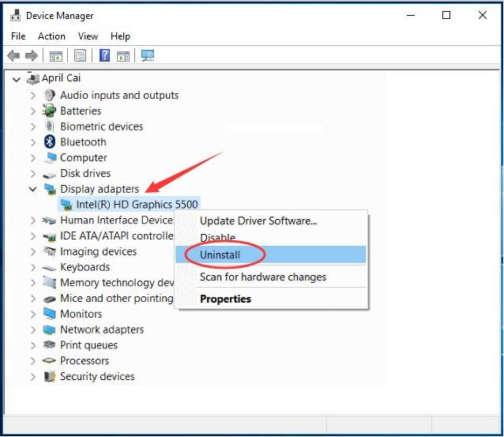
Task: Open the View menu
Action: tap(88, 36)
